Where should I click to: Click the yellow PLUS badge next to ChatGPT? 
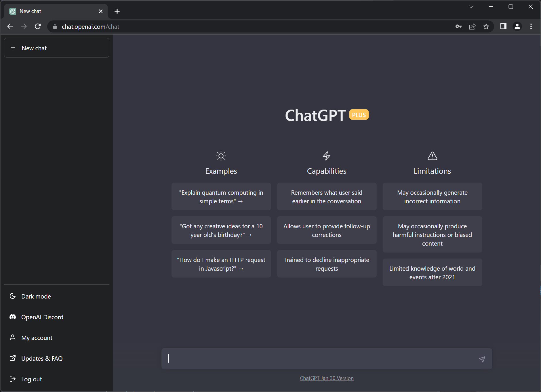click(x=359, y=114)
